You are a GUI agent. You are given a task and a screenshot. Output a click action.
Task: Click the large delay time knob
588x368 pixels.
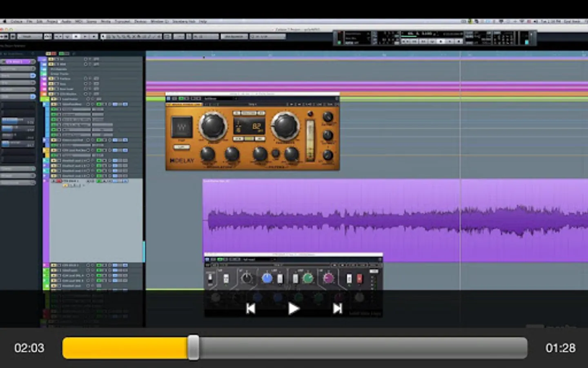pyautogui.click(x=213, y=126)
